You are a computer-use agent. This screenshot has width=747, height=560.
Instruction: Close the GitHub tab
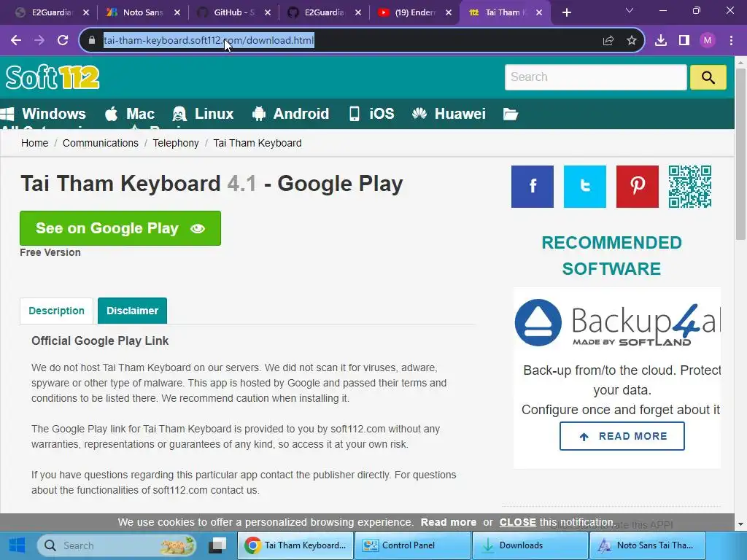click(x=267, y=12)
